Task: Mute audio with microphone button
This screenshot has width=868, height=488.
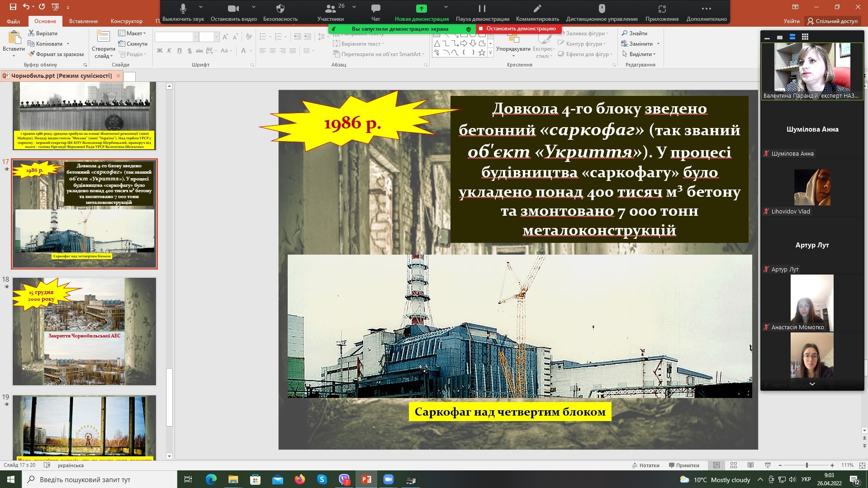Action: click(x=183, y=9)
